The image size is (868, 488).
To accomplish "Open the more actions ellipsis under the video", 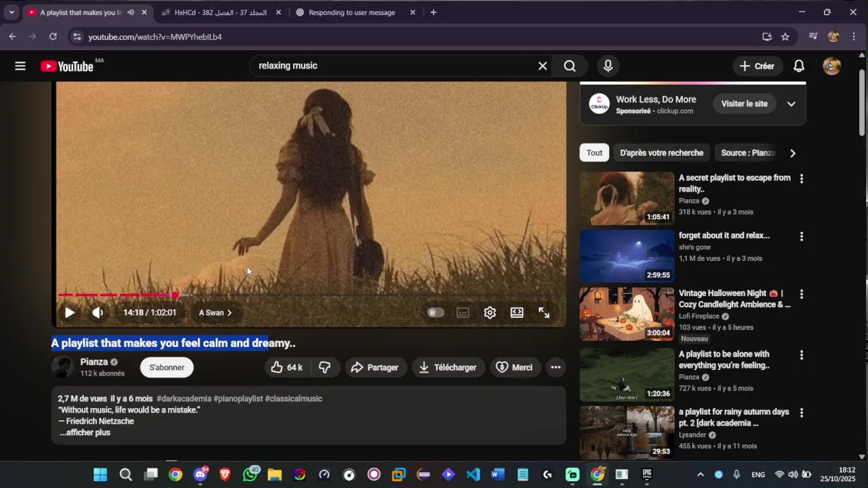I will (555, 367).
